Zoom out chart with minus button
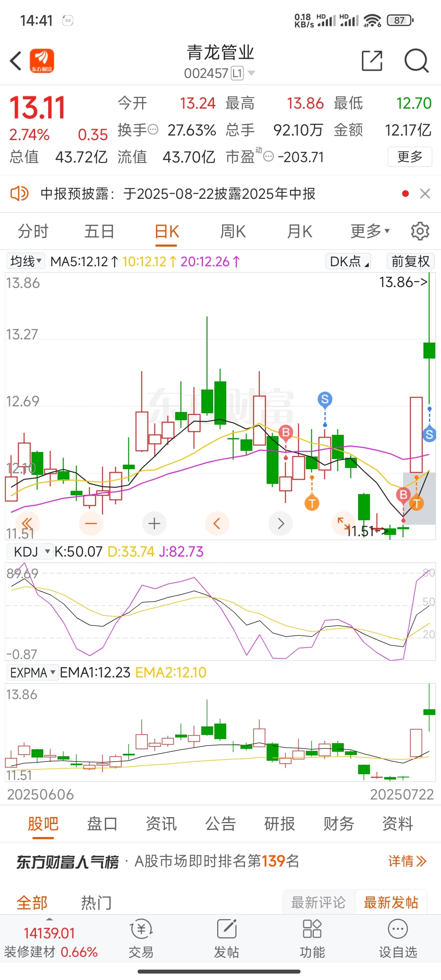Screen dimensions: 441x980 tap(91, 523)
